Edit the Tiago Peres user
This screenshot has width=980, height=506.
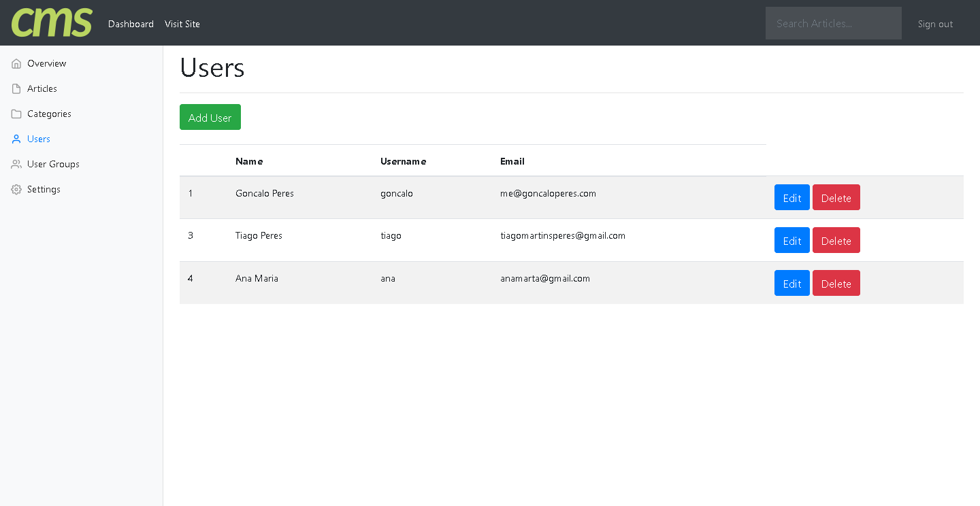point(791,241)
